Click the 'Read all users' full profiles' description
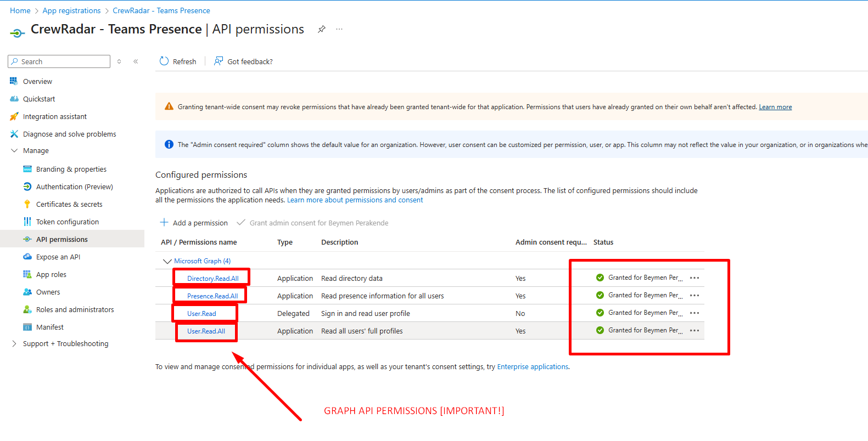 [x=362, y=331]
